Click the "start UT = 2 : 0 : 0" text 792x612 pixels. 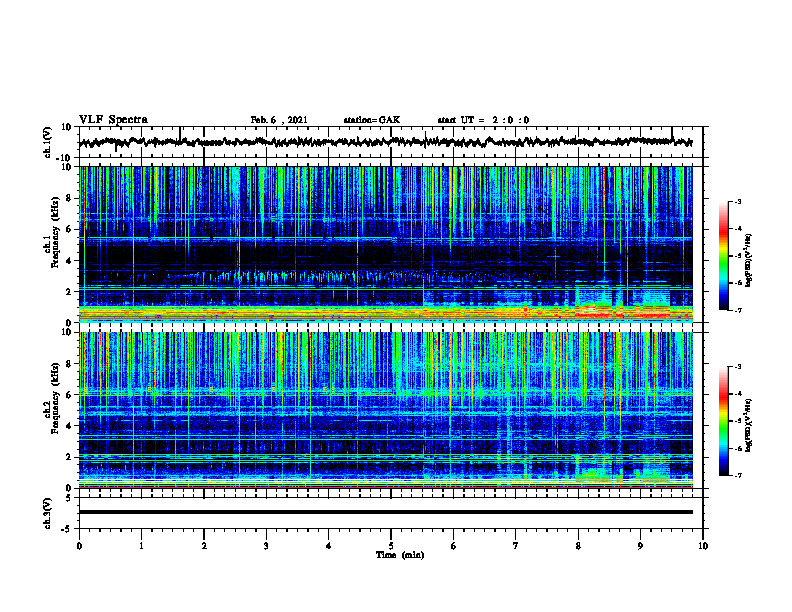pos(483,120)
